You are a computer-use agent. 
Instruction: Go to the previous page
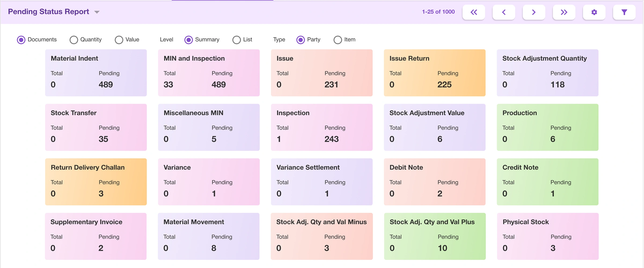coord(504,12)
